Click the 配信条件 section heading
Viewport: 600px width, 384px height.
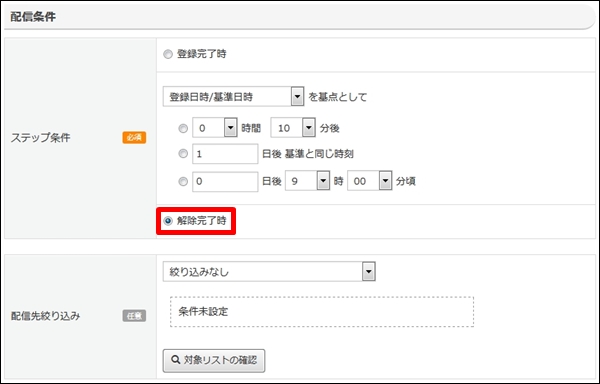coord(33,17)
